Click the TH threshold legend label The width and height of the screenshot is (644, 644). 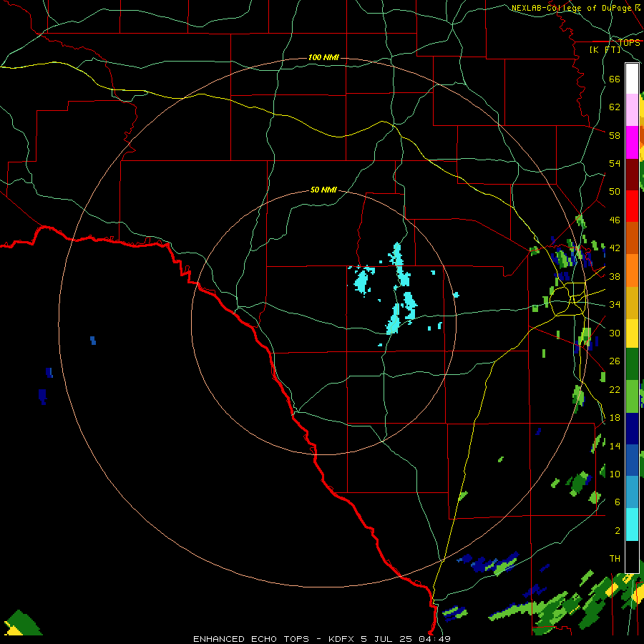pyautogui.click(x=615, y=558)
